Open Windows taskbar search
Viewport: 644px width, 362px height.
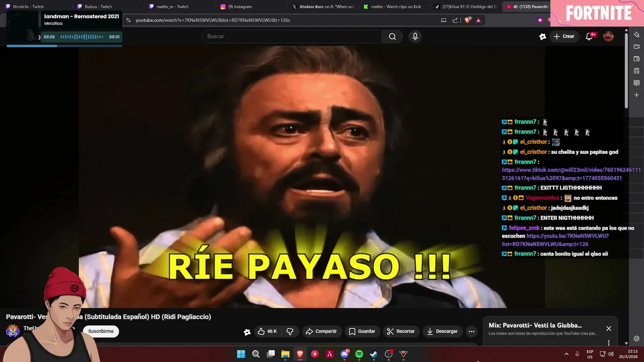click(x=256, y=354)
